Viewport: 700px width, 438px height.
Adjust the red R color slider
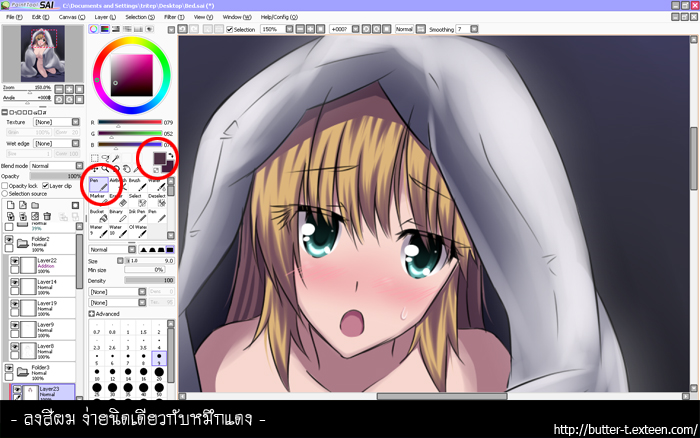129,122
